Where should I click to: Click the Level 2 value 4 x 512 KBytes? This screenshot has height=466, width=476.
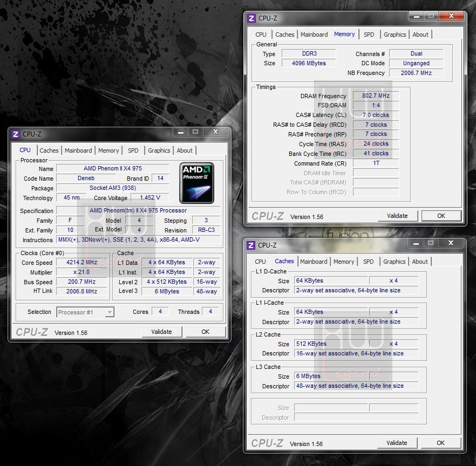[167, 282]
